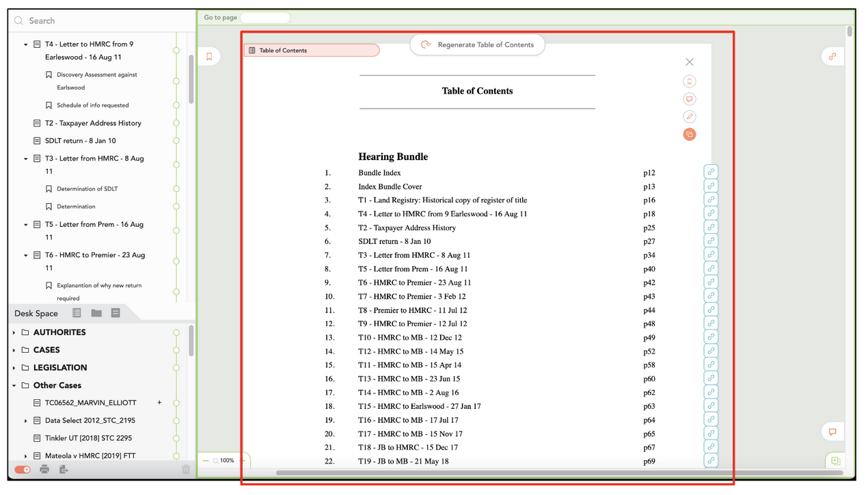Click link icon for T2 - Taxpayer Address History
The width and height of the screenshot is (868, 495).
pos(711,227)
